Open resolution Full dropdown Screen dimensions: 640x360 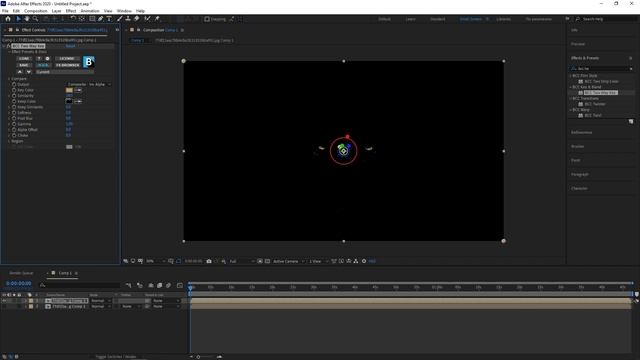pyautogui.click(x=242, y=261)
